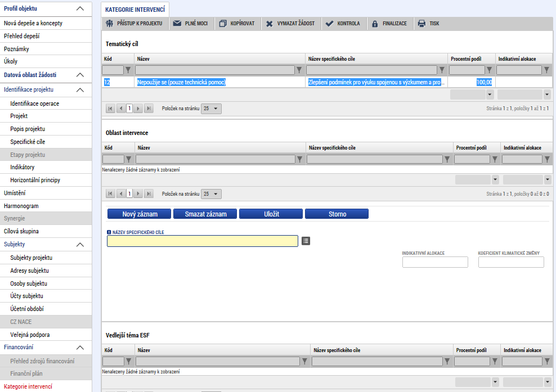Click the Storno button

pos(337,214)
